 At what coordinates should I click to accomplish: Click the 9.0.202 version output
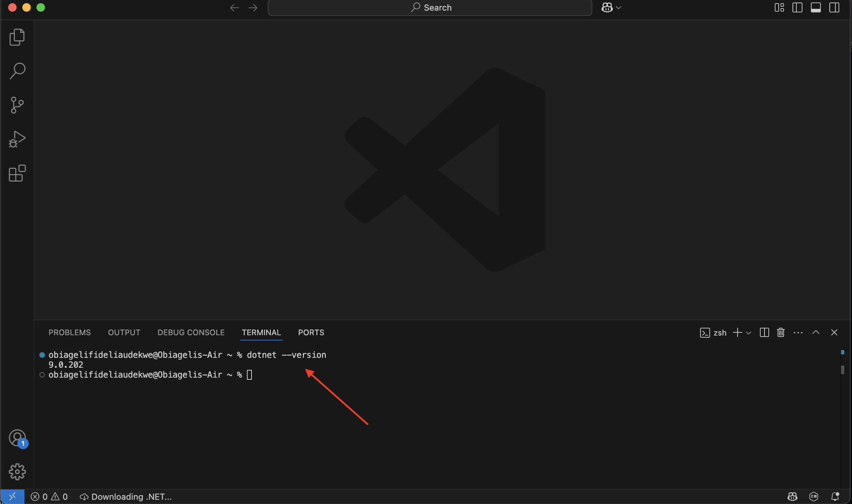click(66, 365)
